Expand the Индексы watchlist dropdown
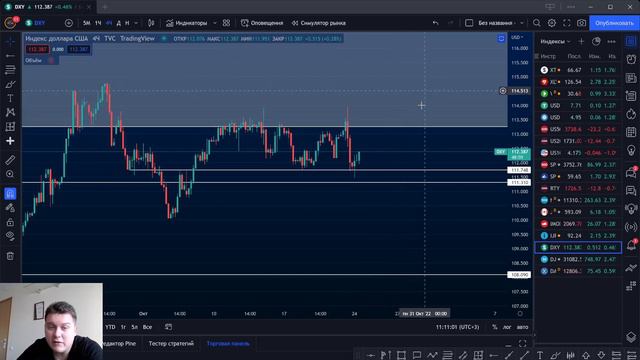Image resolution: width=640 pixels, height=360 pixels. 555,42
